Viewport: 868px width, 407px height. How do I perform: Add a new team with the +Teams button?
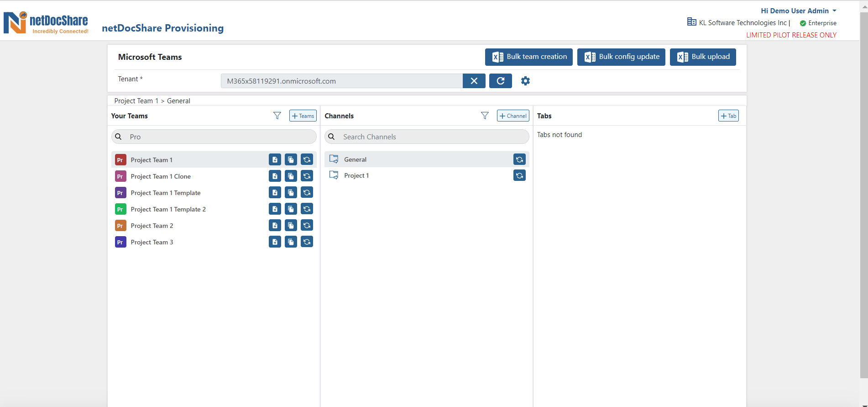click(303, 116)
